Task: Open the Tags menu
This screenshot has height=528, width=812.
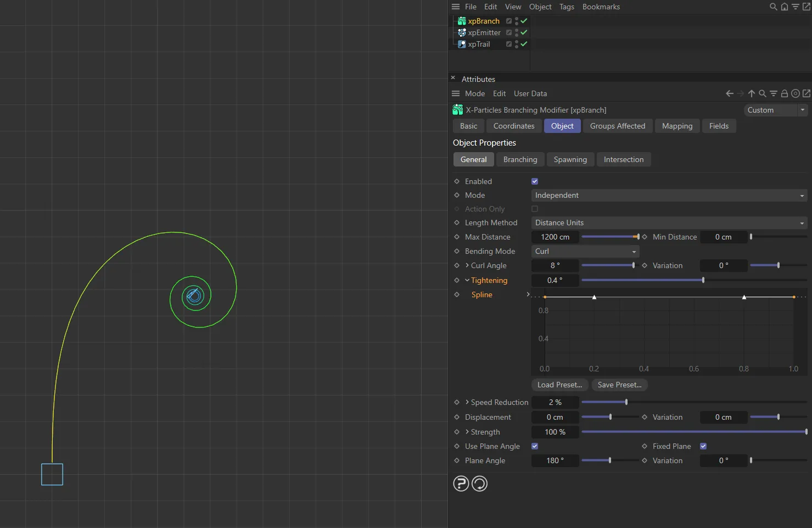Action: click(567, 7)
